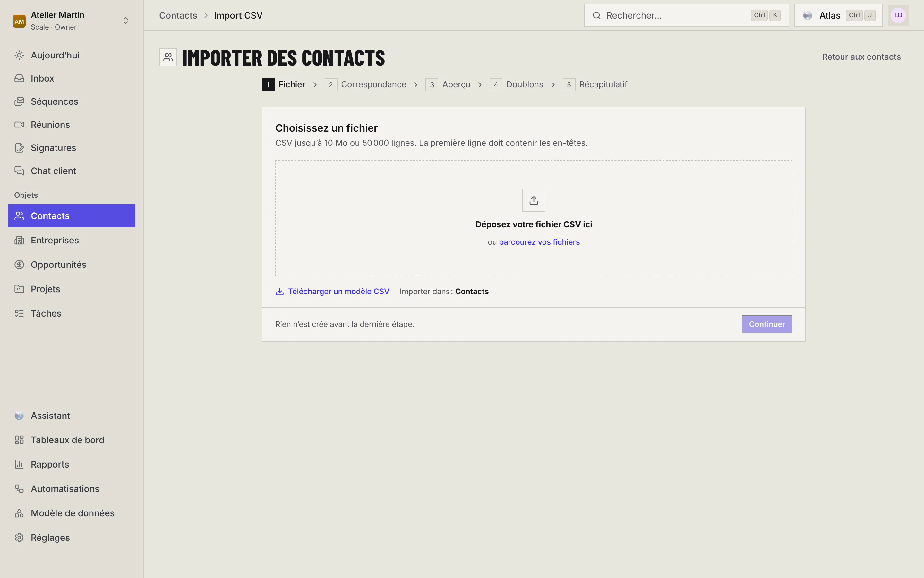Click the Inbox tray icon
924x578 pixels.
click(19, 78)
